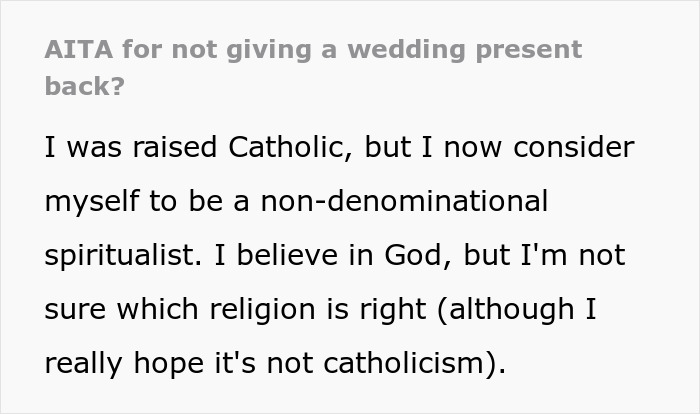Click the word "God," in the paragraph
Screen dimensions: 700x414
411,255
